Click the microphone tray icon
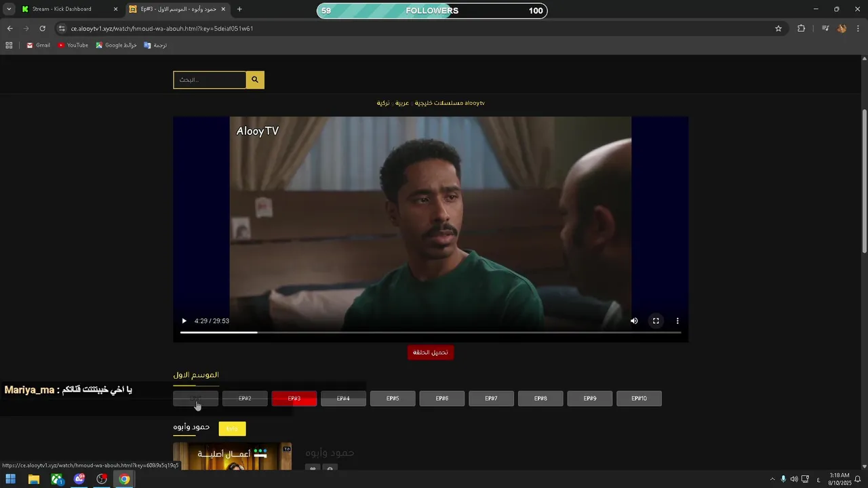This screenshot has height=488, width=868. coord(783,479)
